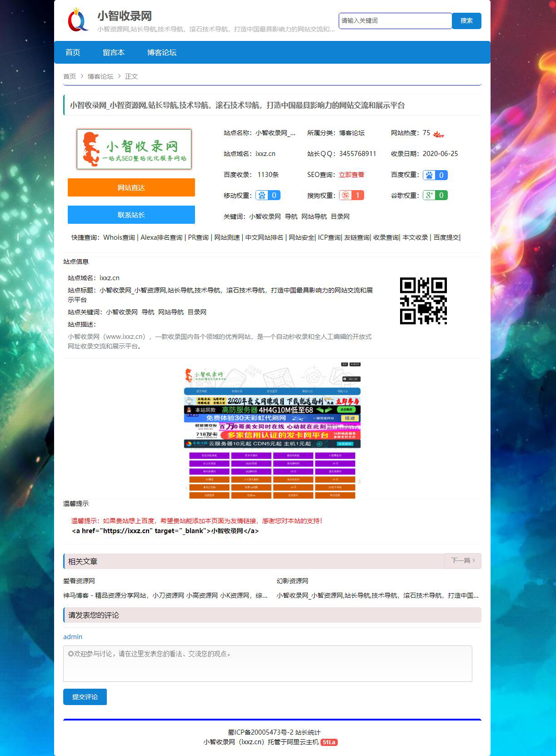Screen dimensions: 556x756
Task: Open the 首页 navigation menu item
Action: pyautogui.click(x=73, y=52)
